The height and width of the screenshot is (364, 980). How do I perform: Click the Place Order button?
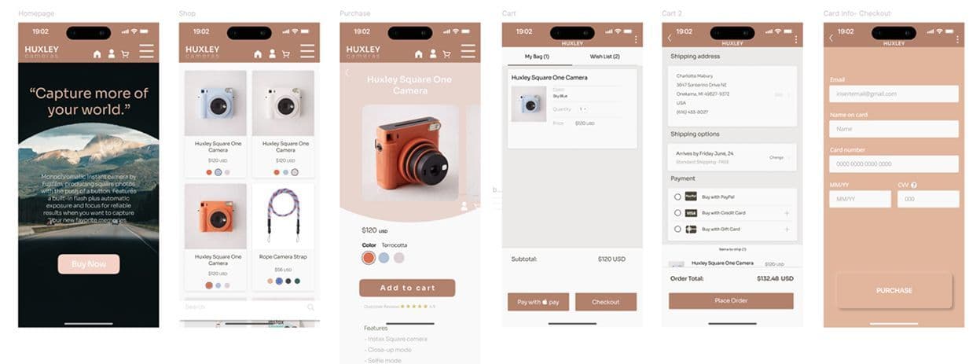pos(731,301)
